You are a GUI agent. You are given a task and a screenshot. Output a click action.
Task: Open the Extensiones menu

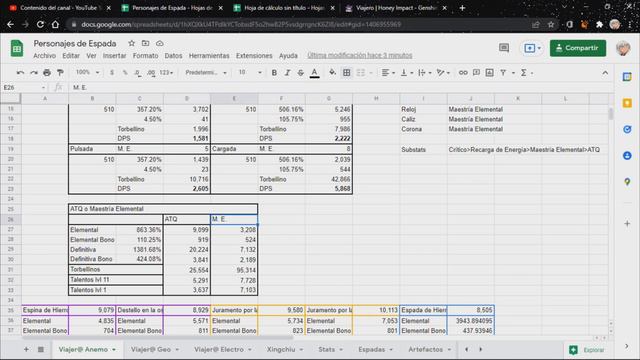tap(254, 56)
